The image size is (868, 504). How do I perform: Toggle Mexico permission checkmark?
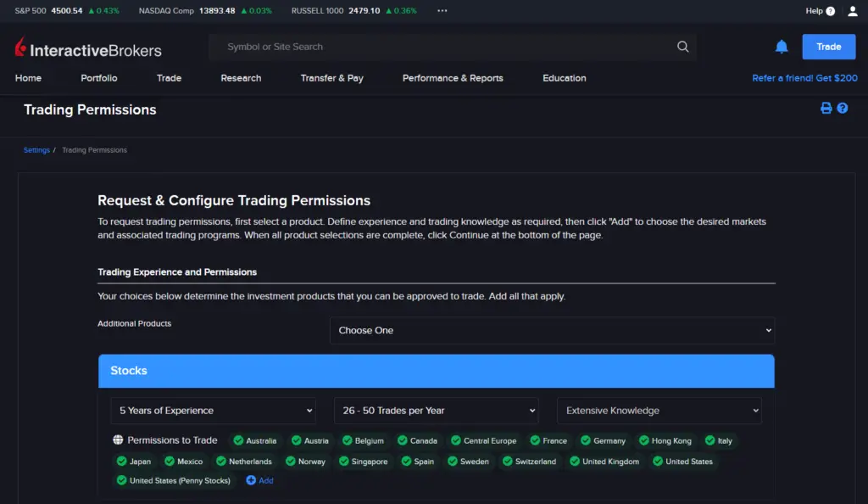170,461
